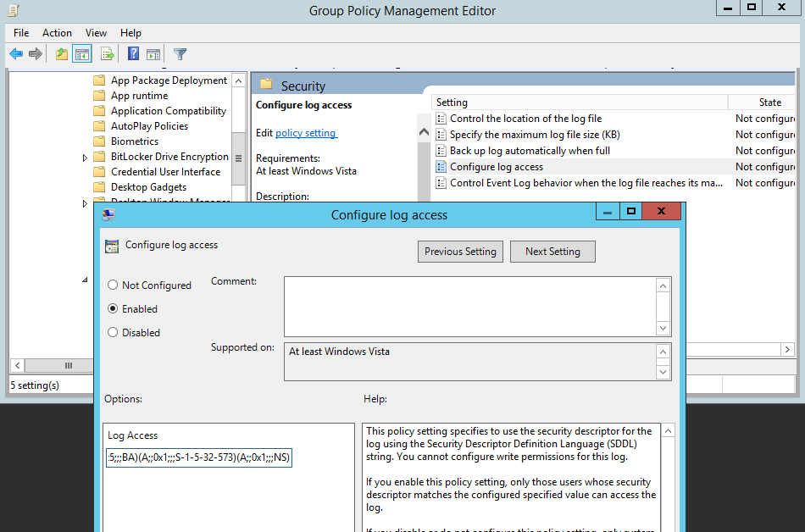Image resolution: width=805 pixels, height=532 pixels.
Task: Open the Help menu
Action: (x=130, y=33)
